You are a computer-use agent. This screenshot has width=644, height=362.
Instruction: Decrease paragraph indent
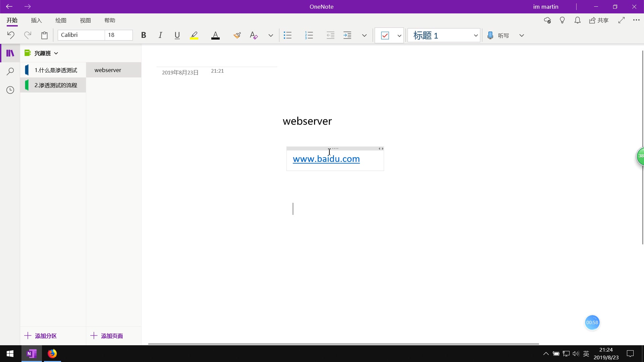coord(330,35)
